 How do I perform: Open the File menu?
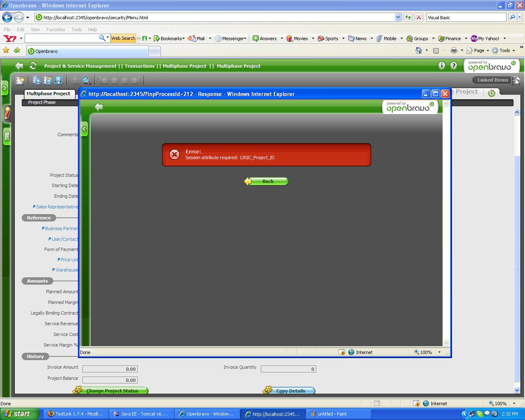click(7, 30)
